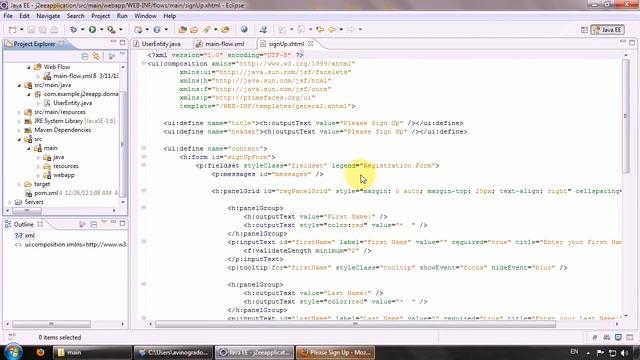This screenshot has height=360, width=640.
Task: Expand the webapp folder node
Action: point(38,176)
